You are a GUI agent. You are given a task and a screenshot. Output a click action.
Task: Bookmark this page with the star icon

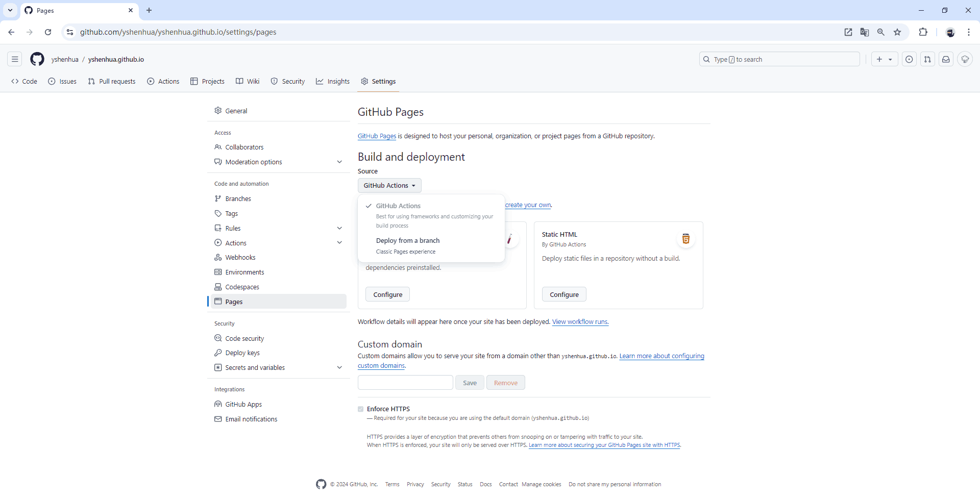897,32
